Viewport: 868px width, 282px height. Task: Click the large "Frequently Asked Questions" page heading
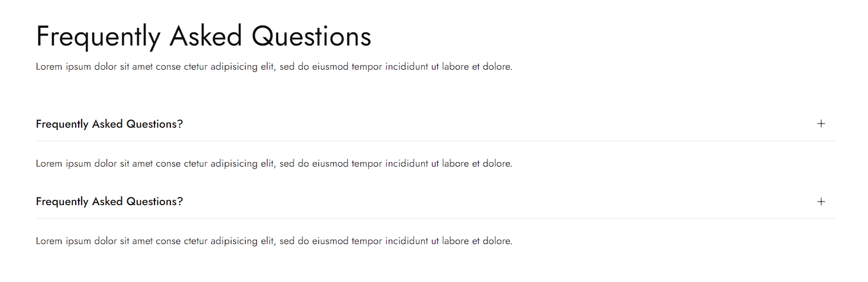click(x=203, y=37)
